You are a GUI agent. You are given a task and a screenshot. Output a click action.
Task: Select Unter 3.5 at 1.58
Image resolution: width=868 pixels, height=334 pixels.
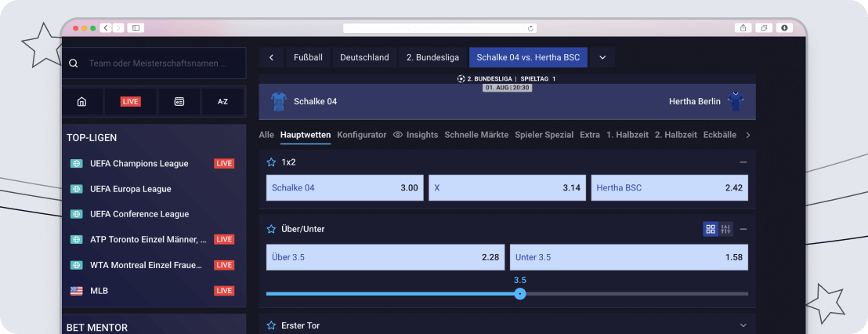pos(629,257)
